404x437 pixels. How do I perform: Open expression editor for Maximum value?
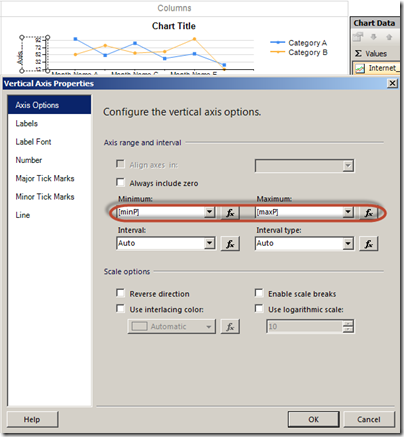(x=369, y=213)
